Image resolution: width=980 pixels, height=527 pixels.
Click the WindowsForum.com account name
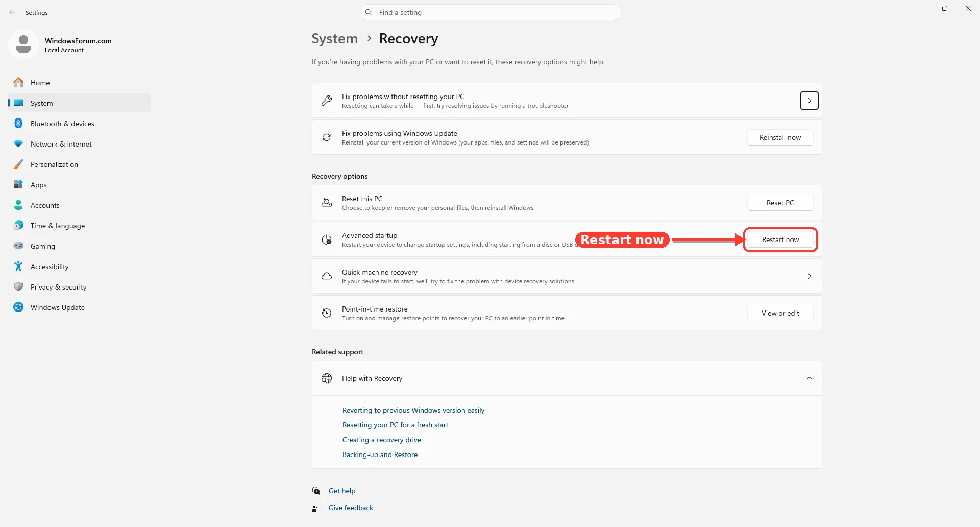click(78, 41)
